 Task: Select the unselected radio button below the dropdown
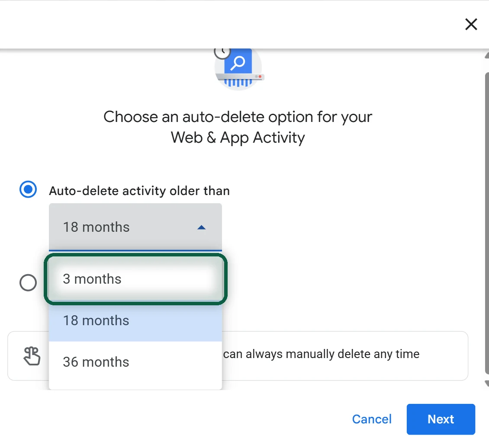[28, 282]
